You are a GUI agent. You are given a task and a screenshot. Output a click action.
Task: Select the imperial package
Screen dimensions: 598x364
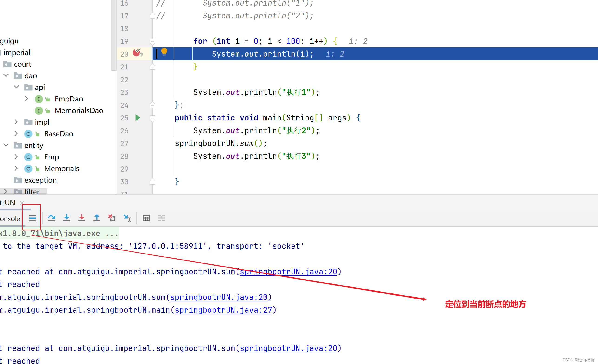(x=17, y=53)
